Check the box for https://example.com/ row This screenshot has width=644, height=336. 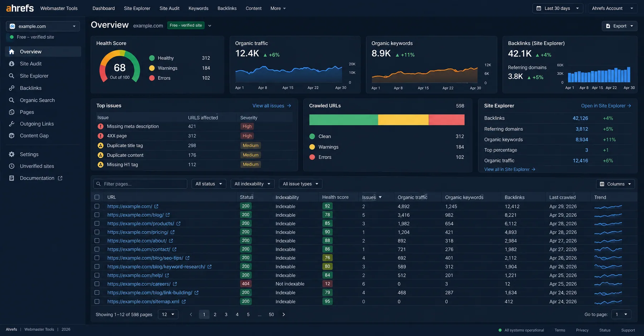pos(97,206)
